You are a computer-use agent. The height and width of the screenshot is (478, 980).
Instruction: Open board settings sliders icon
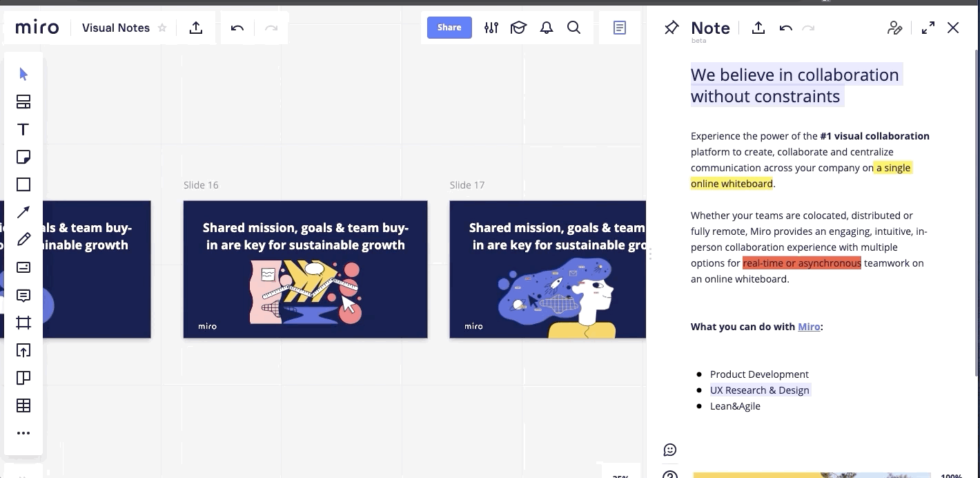(x=491, y=28)
